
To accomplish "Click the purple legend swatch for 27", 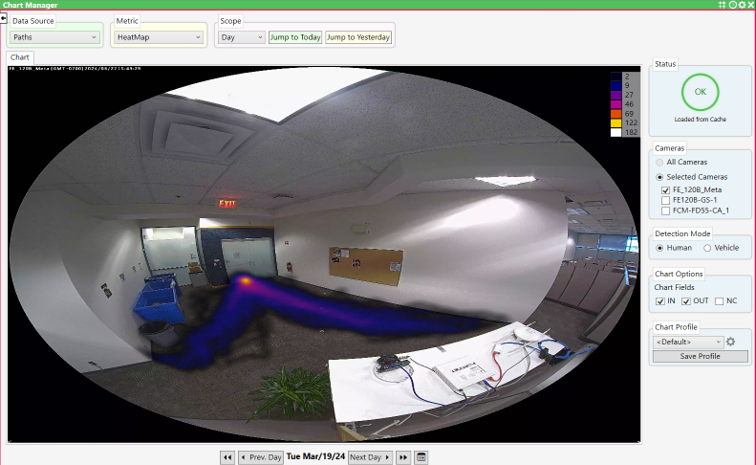I will [x=616, y=95].
